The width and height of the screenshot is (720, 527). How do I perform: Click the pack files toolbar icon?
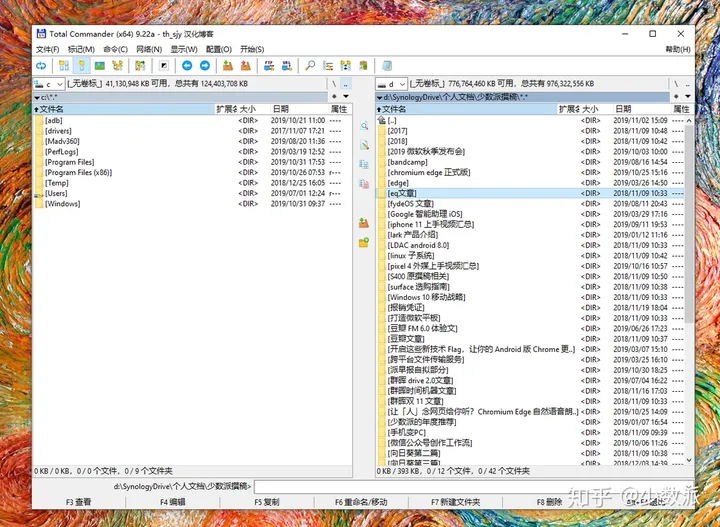[x=228, y=66]
